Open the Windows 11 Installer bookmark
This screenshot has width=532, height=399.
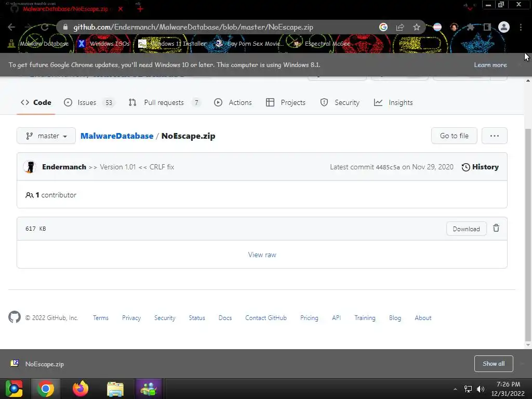(x=172, y=44)
